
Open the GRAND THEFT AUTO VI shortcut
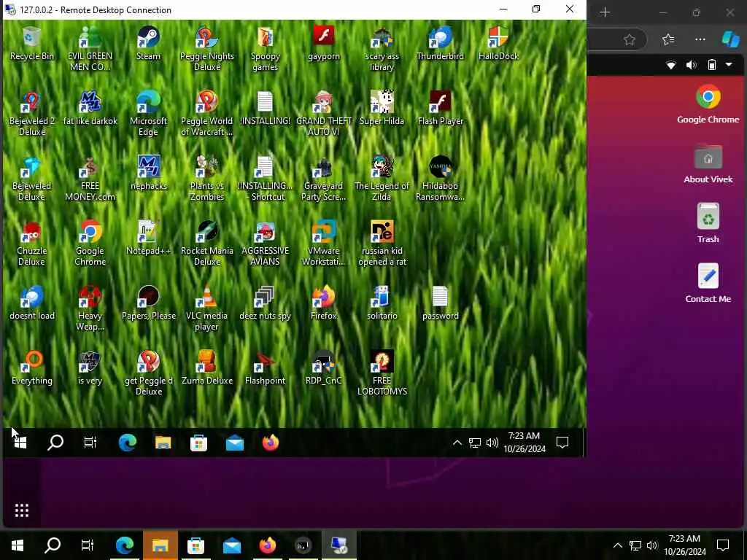323,114
